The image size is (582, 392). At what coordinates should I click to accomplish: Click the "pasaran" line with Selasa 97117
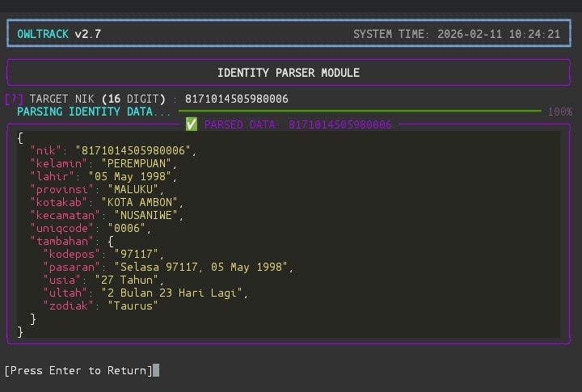168,268
